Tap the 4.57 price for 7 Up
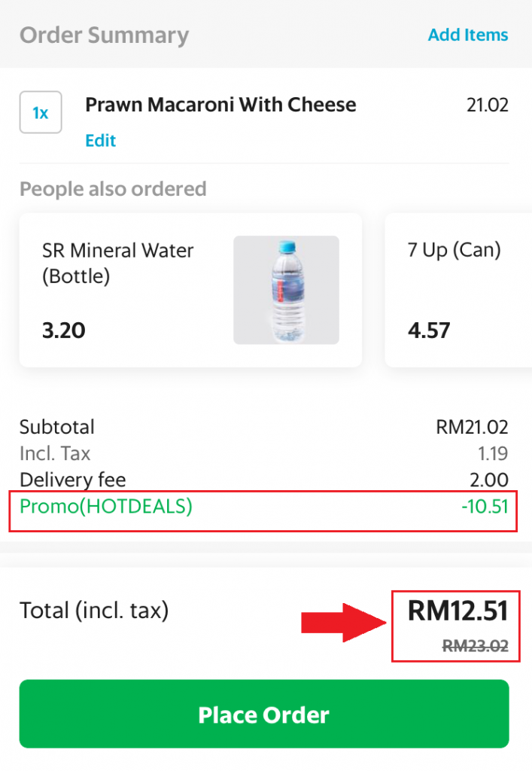The image size is (532, 771). pyautogui.click(x=429, y=330)
